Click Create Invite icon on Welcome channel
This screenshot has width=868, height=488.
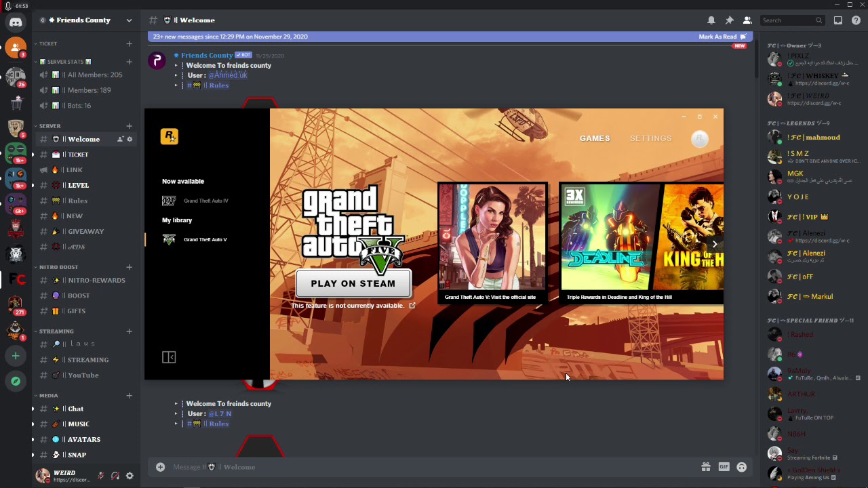[120, 139]
